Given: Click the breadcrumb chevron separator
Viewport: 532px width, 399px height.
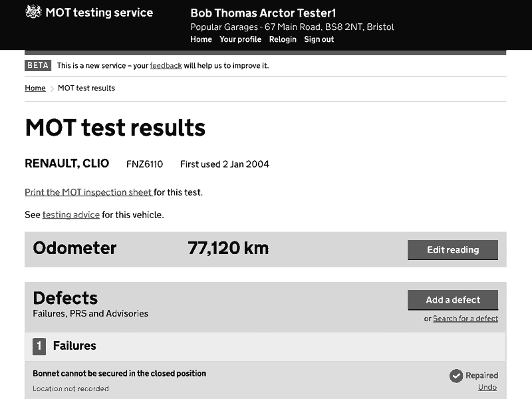Looking at the screenshot, I should pyautogui.click(x=52, y=88).
